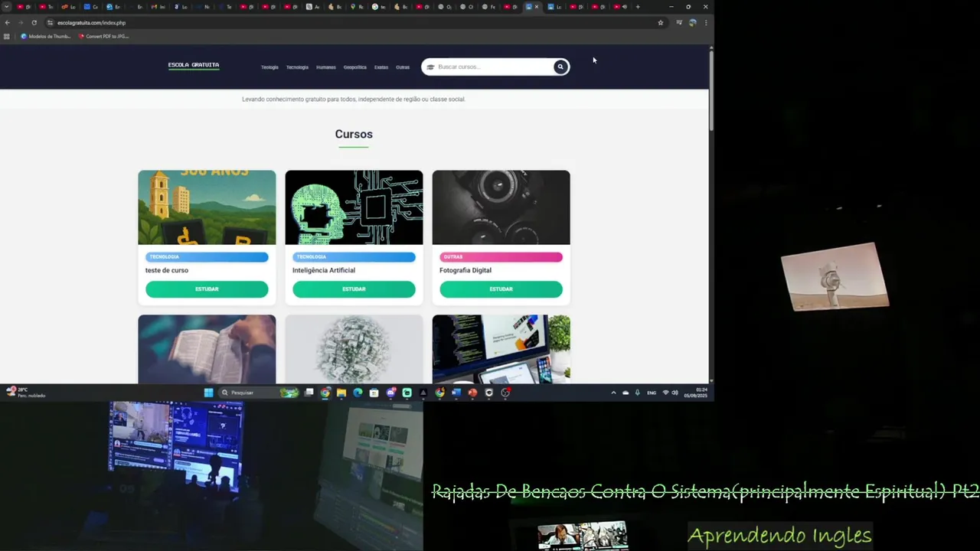Switch the ENG input language indicator
The width and height of the screenshot is (980, 551).
coord(652,393)
